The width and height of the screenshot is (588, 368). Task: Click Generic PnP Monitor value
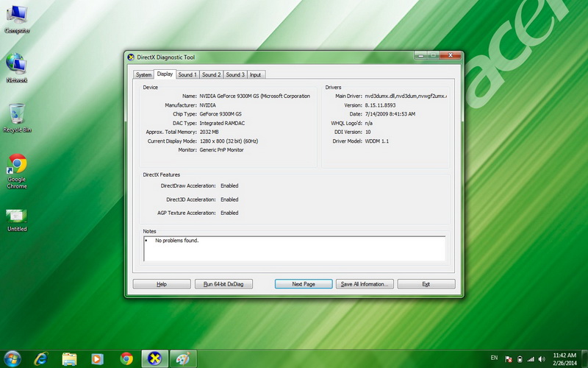[222, 150]
